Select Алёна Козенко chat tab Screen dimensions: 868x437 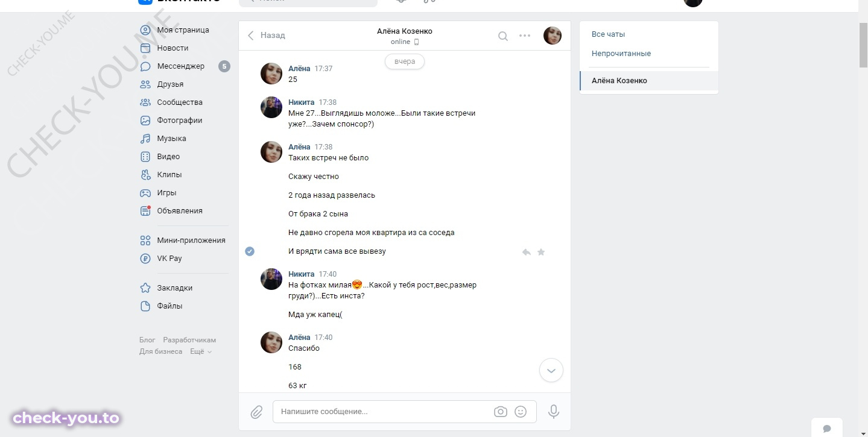tap(649, 81)
